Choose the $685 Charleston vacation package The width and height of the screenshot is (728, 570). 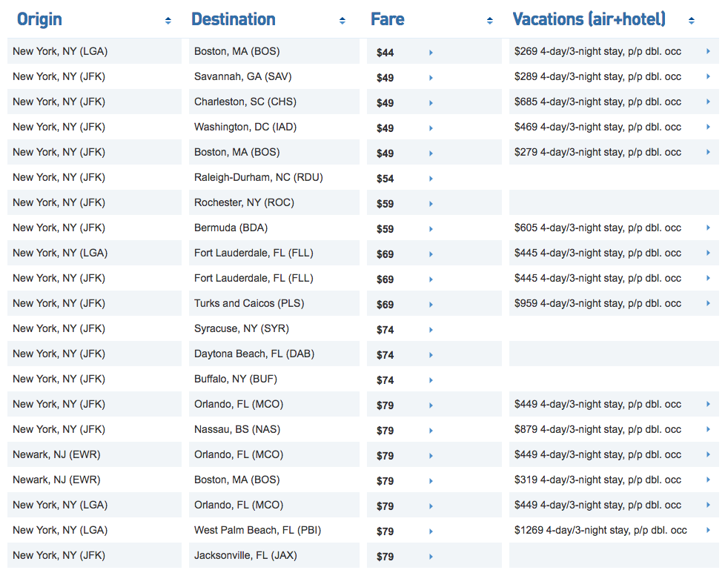pos(597,102)
